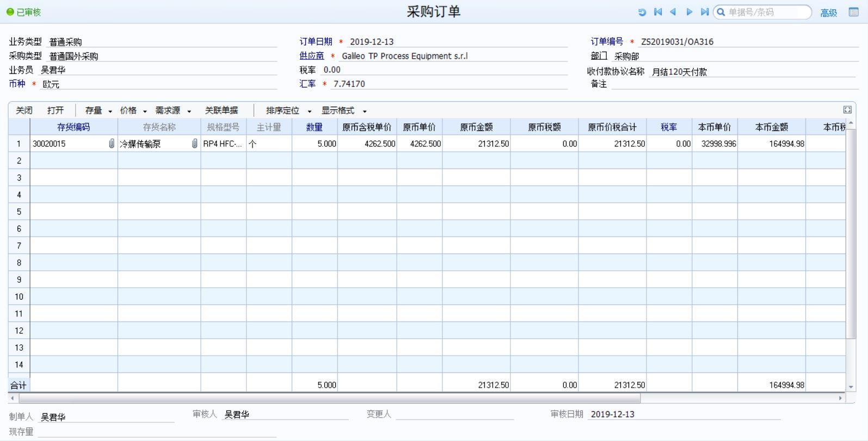Click the 原币含税单价 column header
Screen dimensions: 868x441
coord(367,127)
